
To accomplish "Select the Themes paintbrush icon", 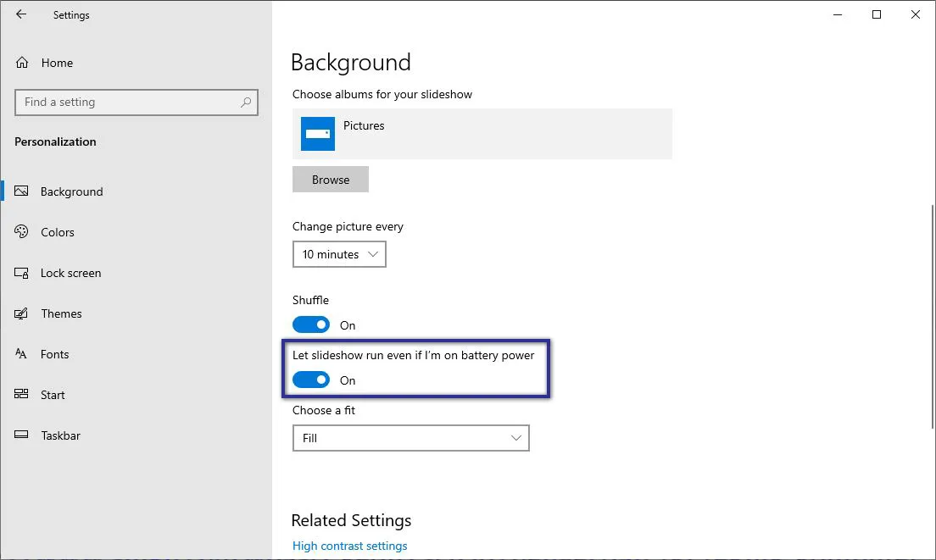I will coord(21,313).
